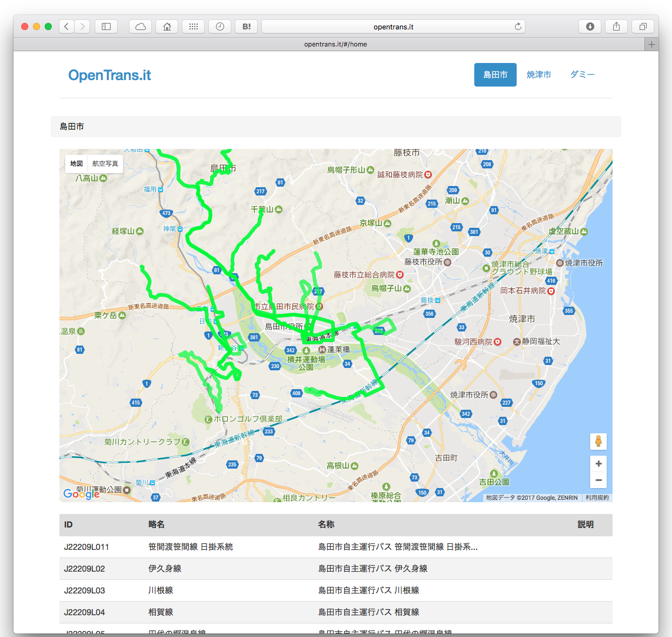Click the 駿河西病院 marker icon

498,341
